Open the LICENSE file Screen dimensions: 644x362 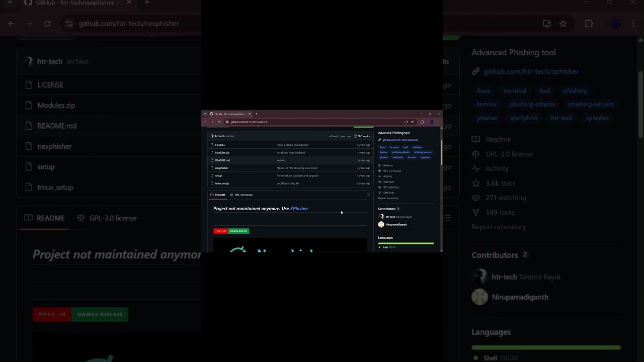pyautogui.click(x=220, y=145)
